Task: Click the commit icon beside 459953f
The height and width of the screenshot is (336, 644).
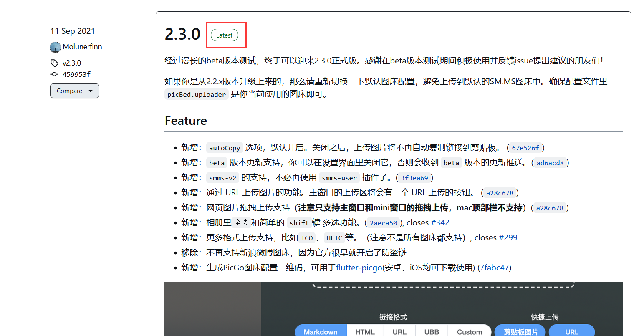Action: tap(54, 74)
